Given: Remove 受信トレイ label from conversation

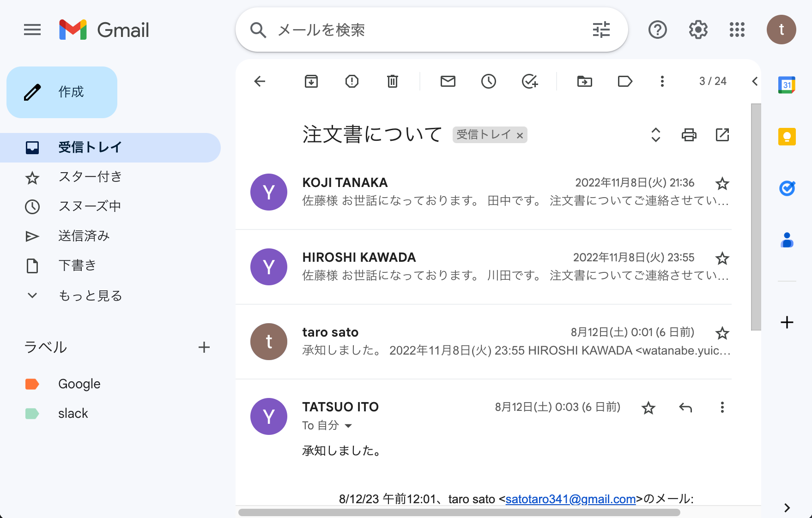Looking at the screenshot, I should 520,135.
